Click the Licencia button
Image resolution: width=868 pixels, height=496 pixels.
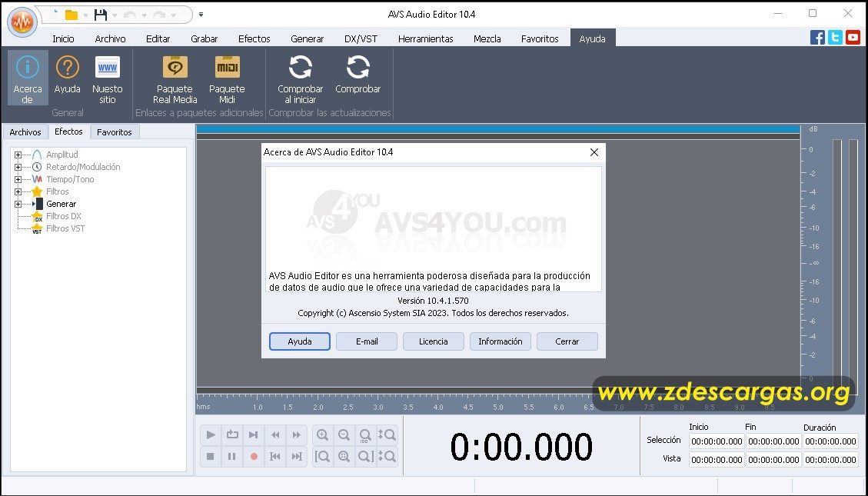click(x=434, y=341)
